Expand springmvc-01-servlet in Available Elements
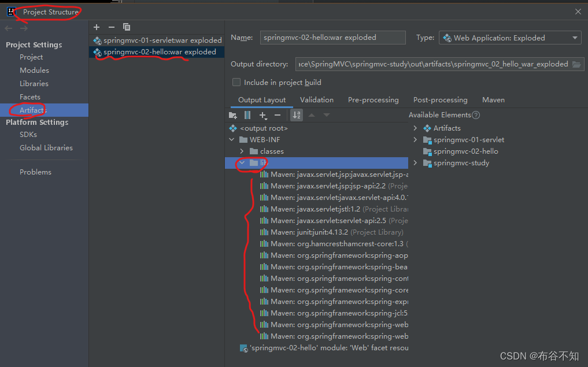The height and width of the screenshot is (367, 588). coord(415,139)
